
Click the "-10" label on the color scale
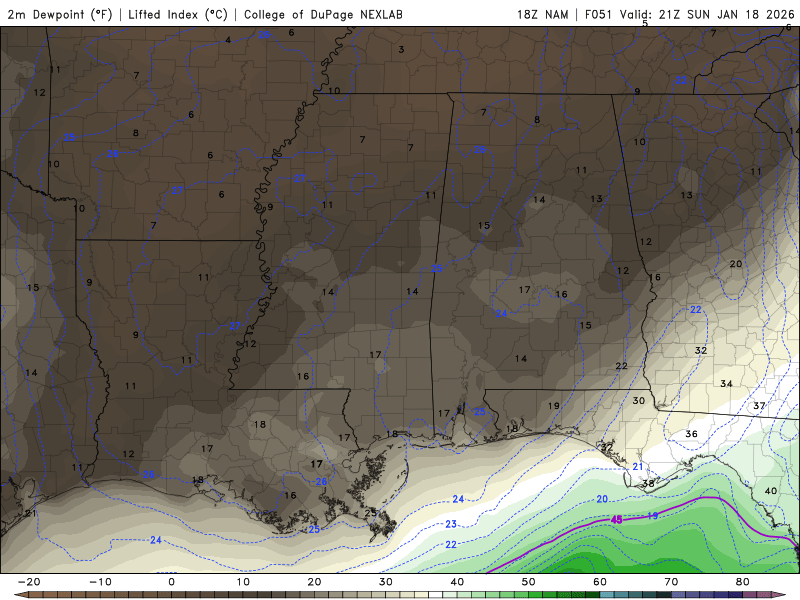click(100, 582)
